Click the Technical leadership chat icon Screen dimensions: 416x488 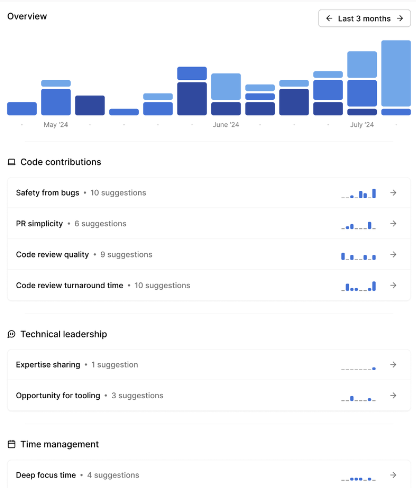[12, 334]
